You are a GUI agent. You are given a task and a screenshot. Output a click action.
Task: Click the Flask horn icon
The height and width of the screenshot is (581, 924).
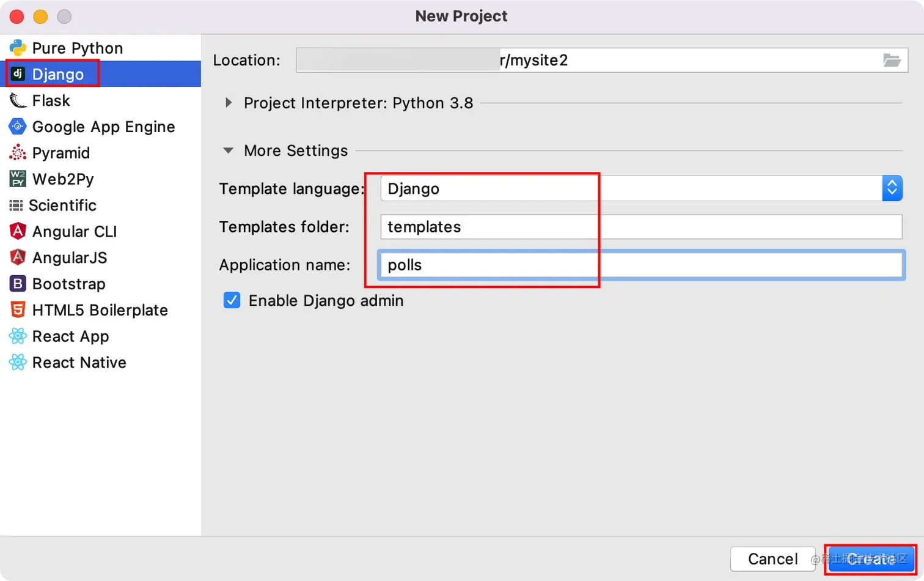click(18, 100)
